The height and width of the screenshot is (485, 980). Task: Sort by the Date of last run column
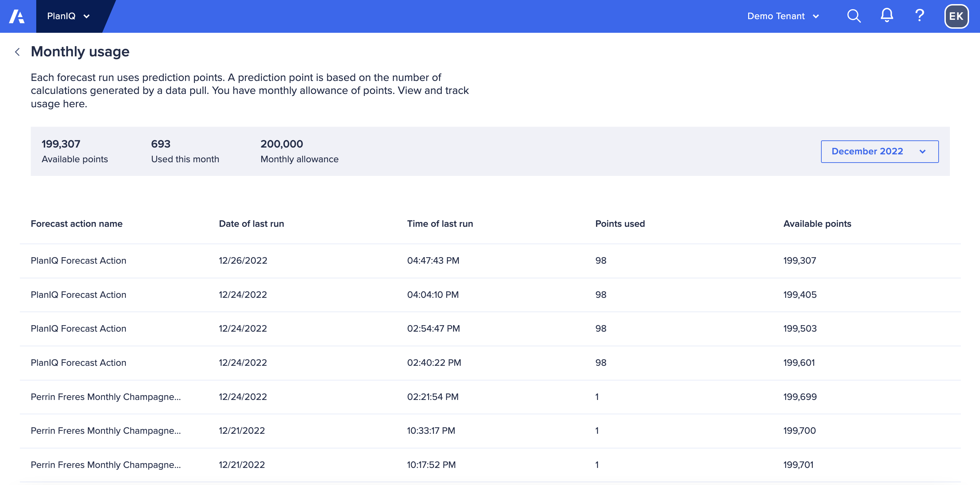(x=251, y=224)
